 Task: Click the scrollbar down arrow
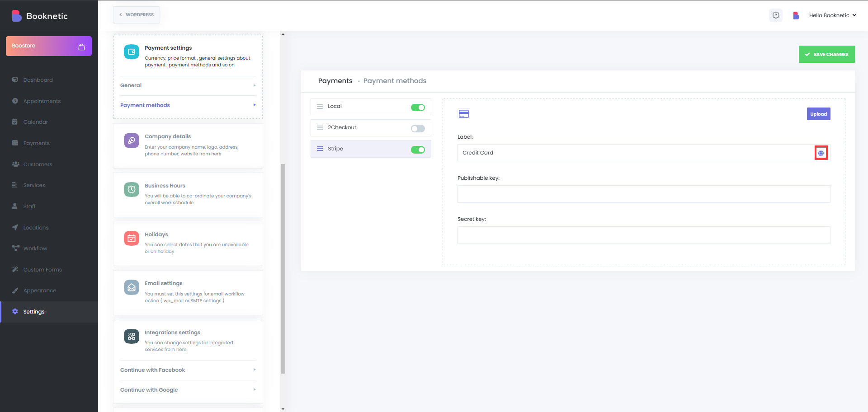pos(283,409)
